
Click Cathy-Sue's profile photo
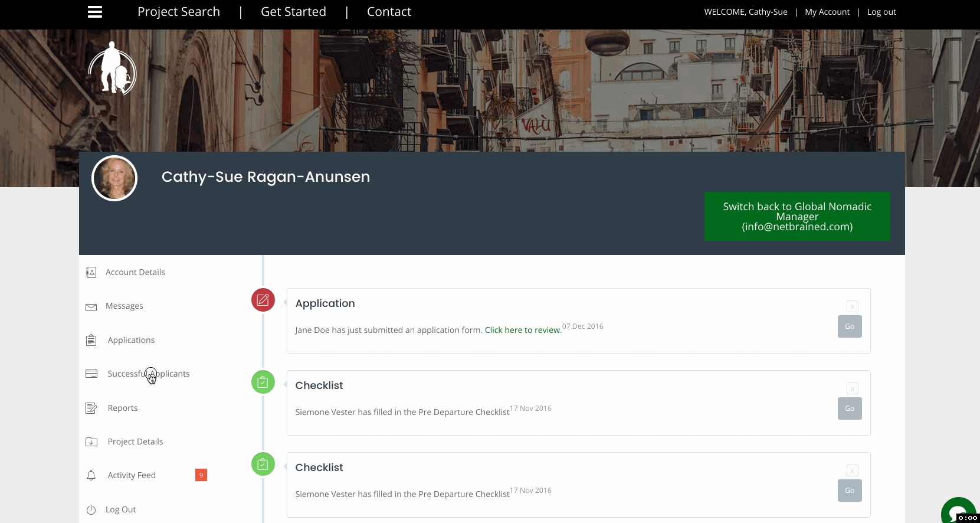114,178
